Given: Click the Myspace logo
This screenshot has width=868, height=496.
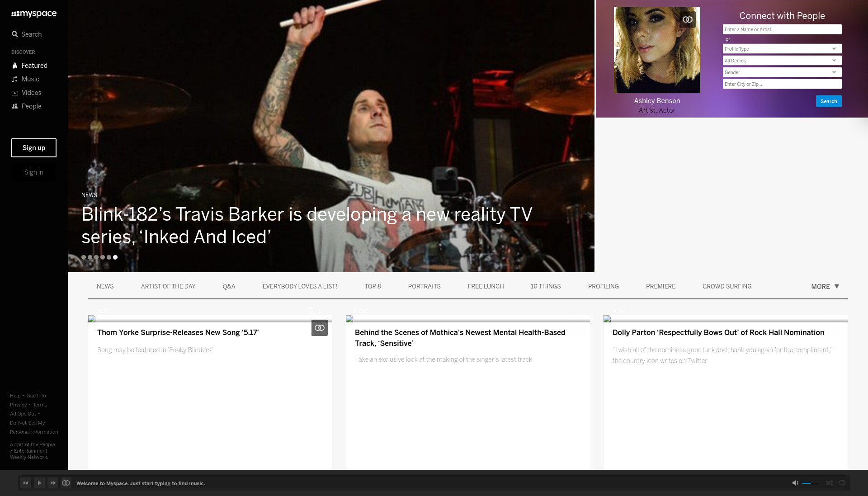Looking at the screenshot, I should click(x=34, y=14).
